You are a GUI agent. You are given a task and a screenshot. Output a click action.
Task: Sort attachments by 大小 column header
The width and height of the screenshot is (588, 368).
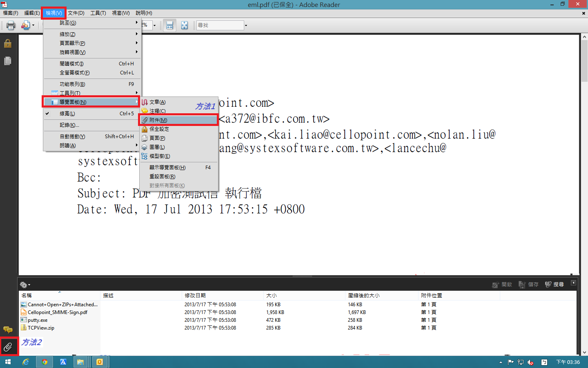(x=304, y=295)
